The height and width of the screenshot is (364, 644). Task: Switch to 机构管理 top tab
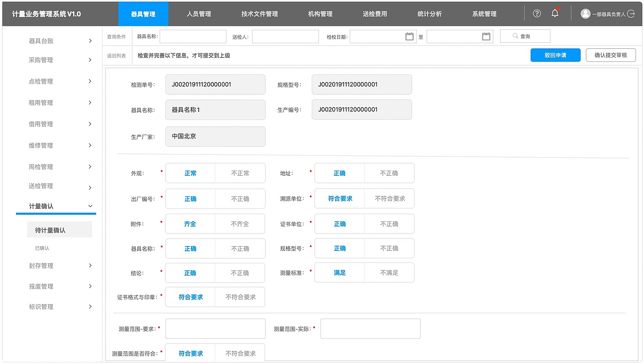tap(320, 14)
